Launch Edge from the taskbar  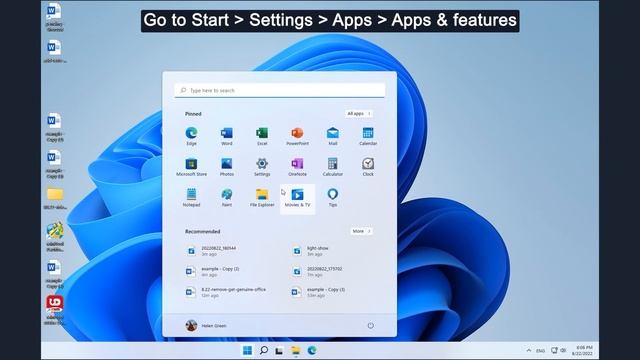[x=312, y=350]
